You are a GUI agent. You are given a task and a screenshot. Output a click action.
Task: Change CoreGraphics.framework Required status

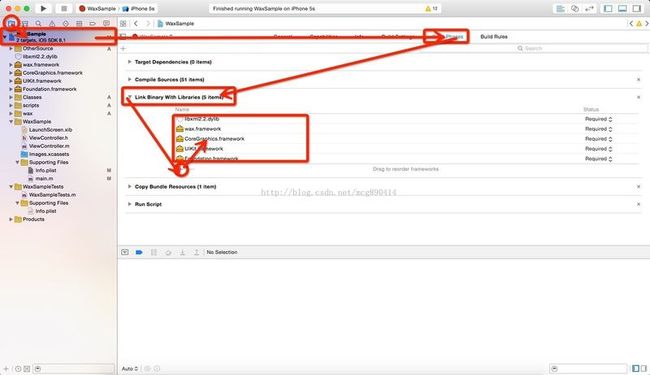click(x=599, y=139)
